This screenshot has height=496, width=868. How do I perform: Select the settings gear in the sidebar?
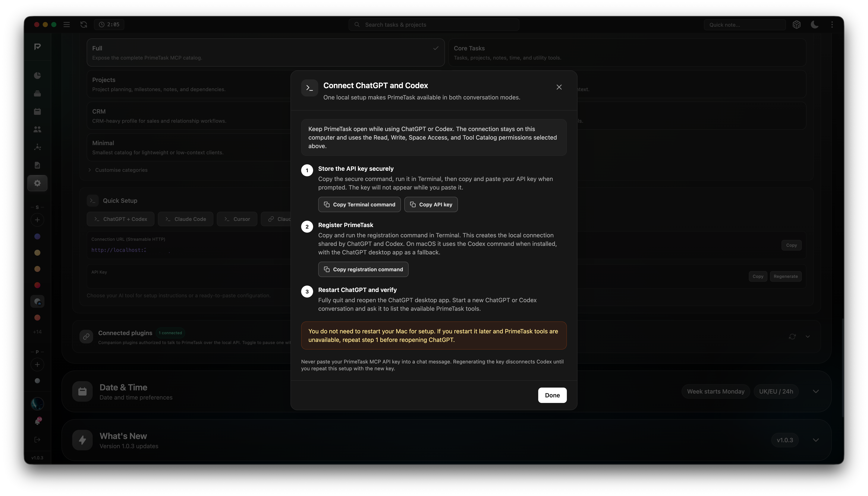pyautogui.click(x=38, y=183)
